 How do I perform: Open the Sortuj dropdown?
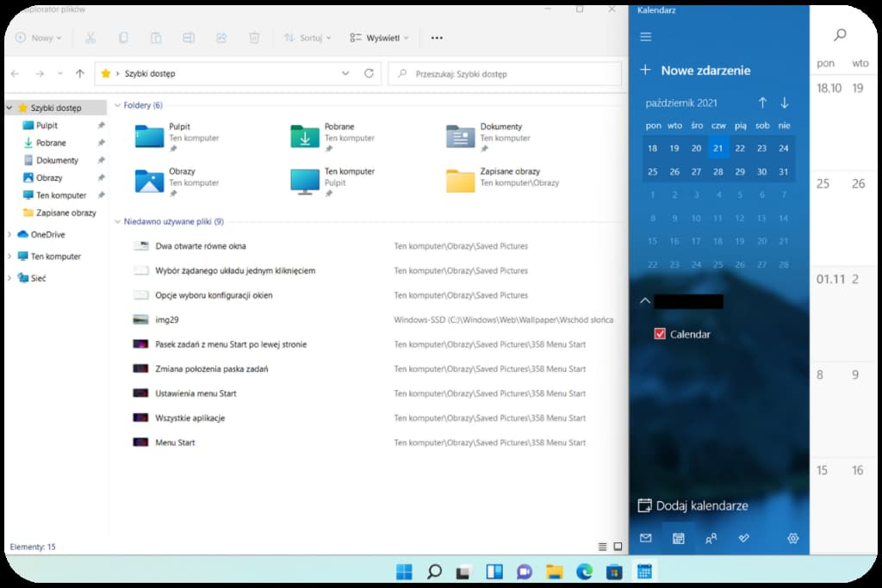coord(308,38)
